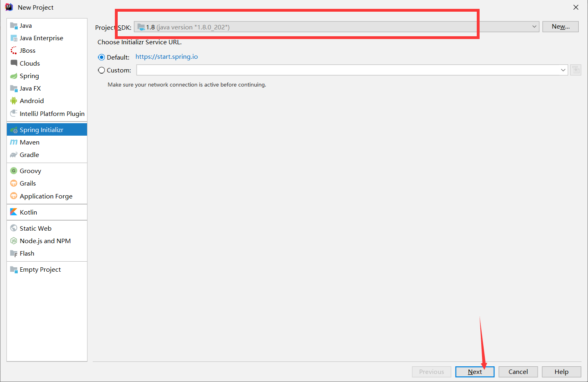
Task: Choose Java project type
Action: (x=47, y=26)
